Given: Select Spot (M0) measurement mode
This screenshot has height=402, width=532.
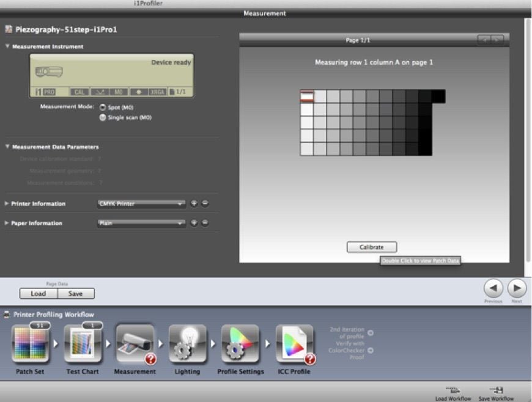Looking at the screenshot, I should click(103, 108).
